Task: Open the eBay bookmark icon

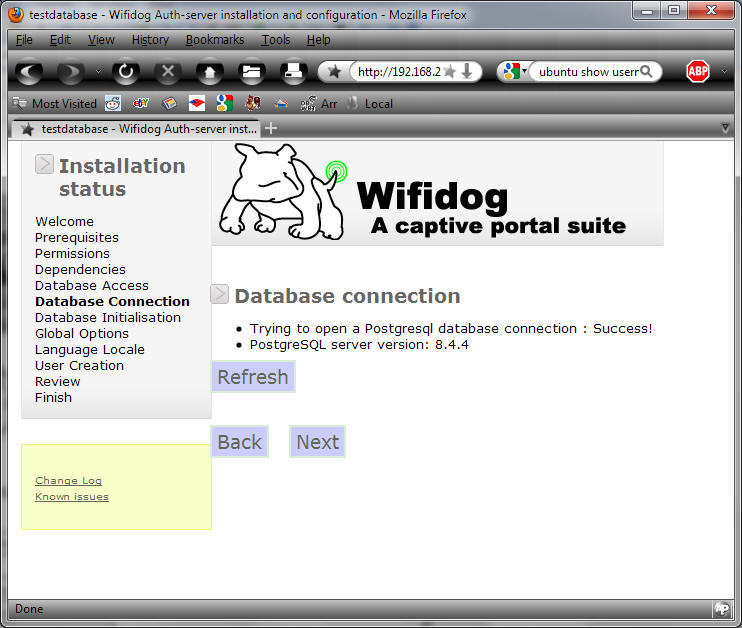Action: (x=141, y=103)
